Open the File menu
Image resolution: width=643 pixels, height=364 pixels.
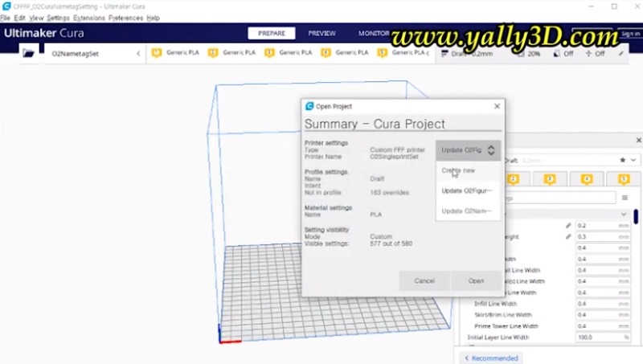(x=6, y=18)
